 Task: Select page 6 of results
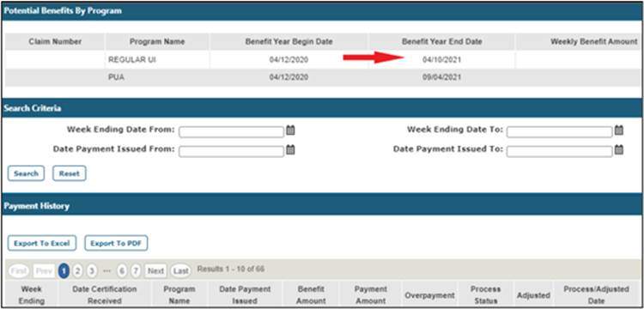[x=122, y=271]
